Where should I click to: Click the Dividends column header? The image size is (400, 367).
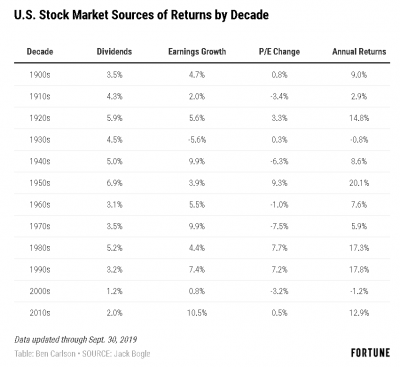(x=114, y=52)
